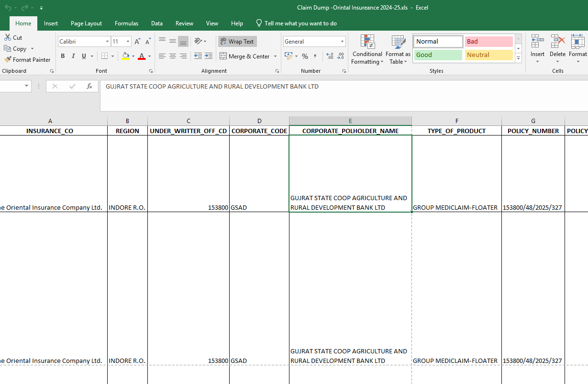Apply yellow fill color bucket
This screenshot has height=384, width=588.
(x=125, y=56)
